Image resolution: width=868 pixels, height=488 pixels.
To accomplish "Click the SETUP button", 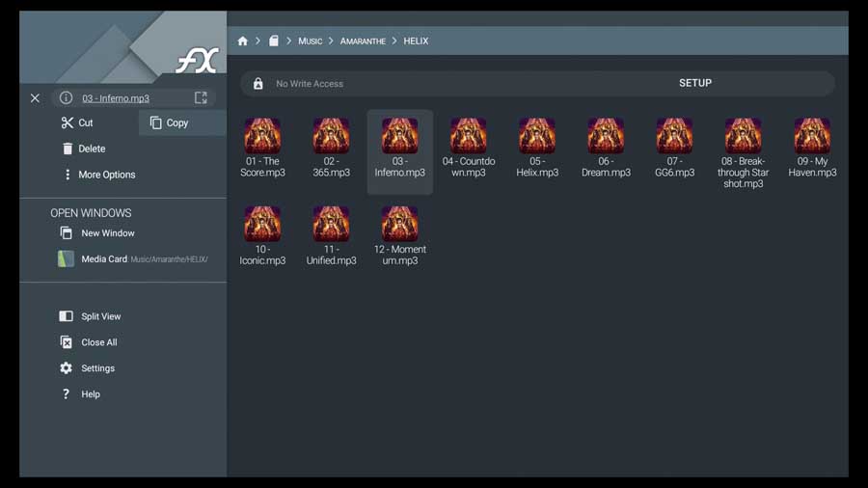I will click(695, 83).
